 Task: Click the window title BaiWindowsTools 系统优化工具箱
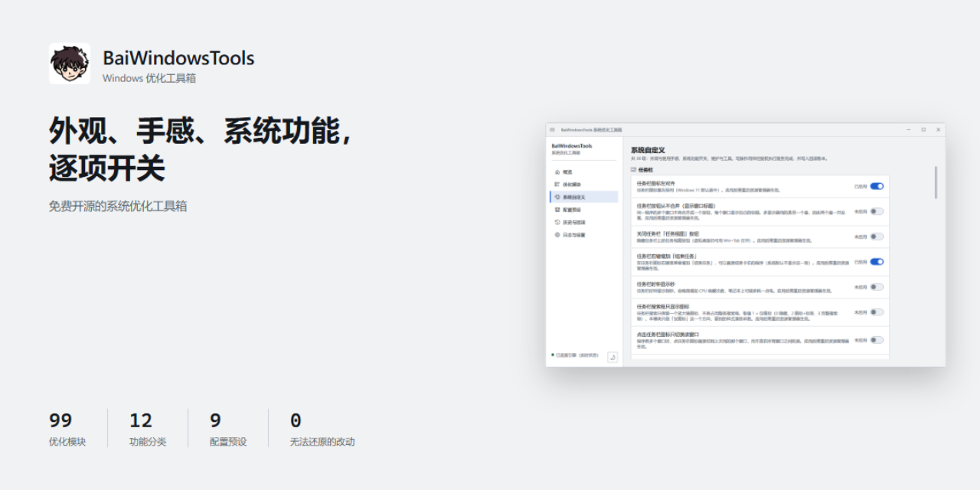pos(591,129)
